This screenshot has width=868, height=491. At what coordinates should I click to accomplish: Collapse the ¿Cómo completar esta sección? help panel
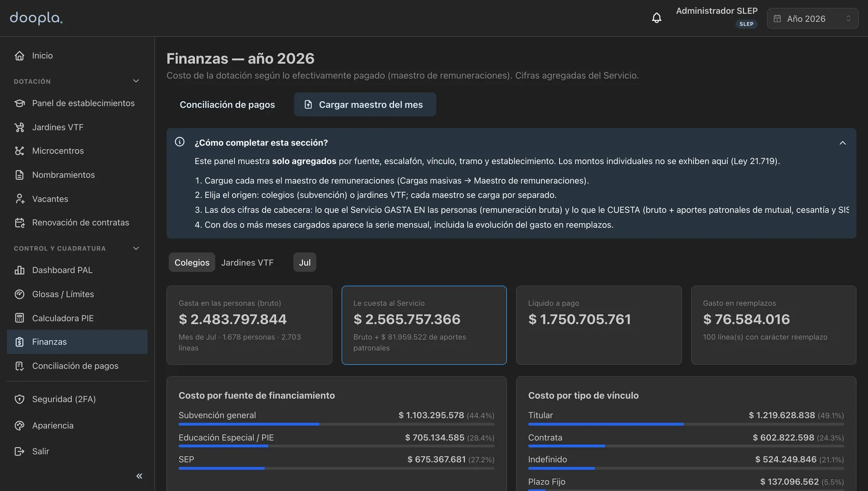(x=842, y=143)
